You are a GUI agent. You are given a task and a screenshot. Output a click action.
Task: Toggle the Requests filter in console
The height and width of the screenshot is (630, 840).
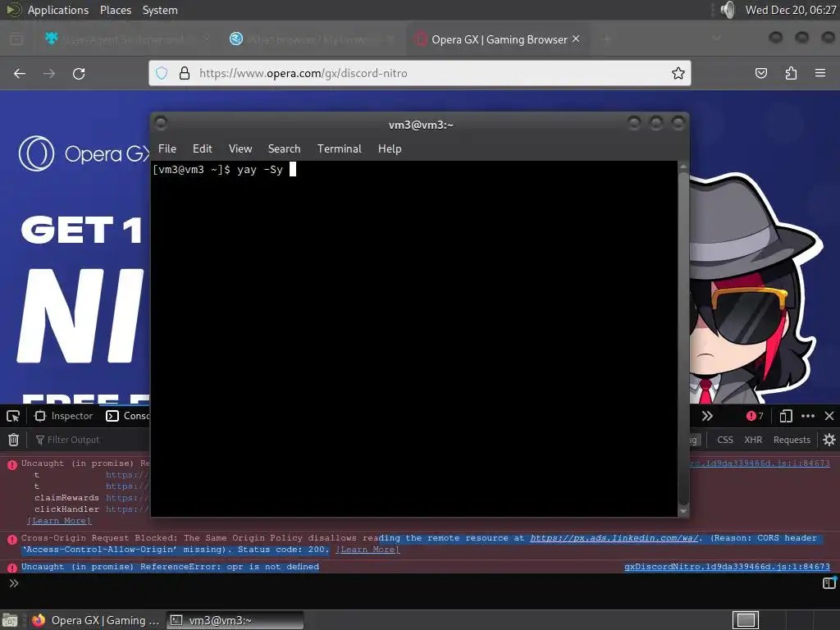pos(792,440)
